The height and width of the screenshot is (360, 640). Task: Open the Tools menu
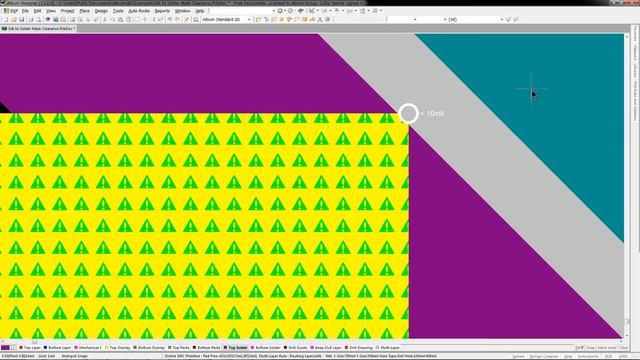(118, 11)
